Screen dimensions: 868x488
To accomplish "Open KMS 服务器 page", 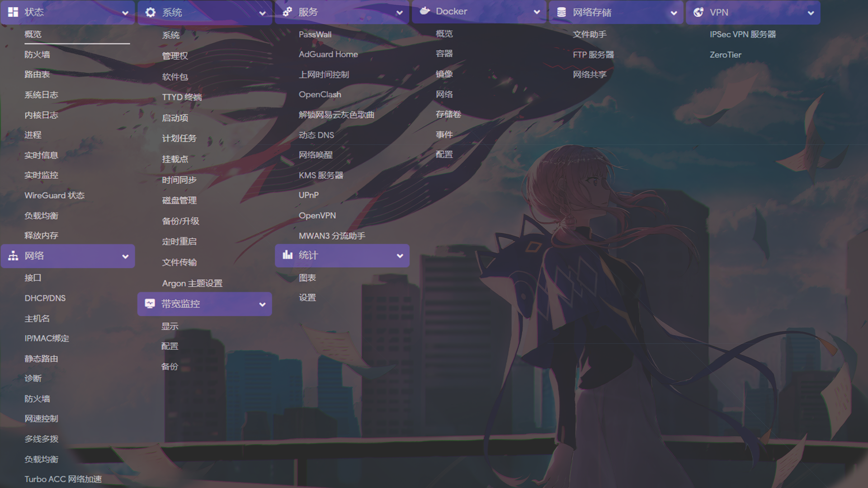I will pyautogui.click(x=321, y=175).
